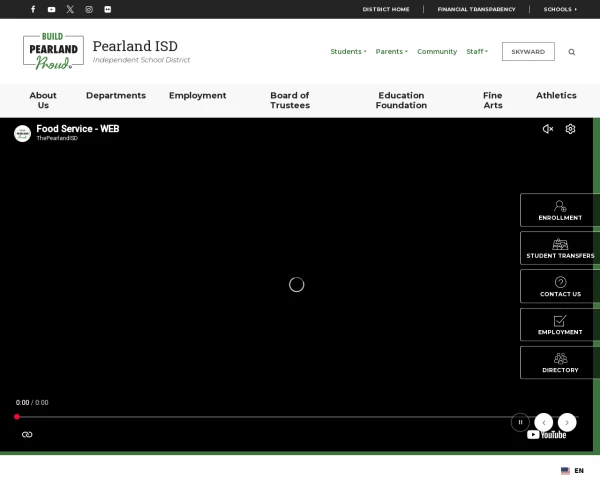Open the Athletics menu item
Screen dimensions: 600x480
pos(556,96)
